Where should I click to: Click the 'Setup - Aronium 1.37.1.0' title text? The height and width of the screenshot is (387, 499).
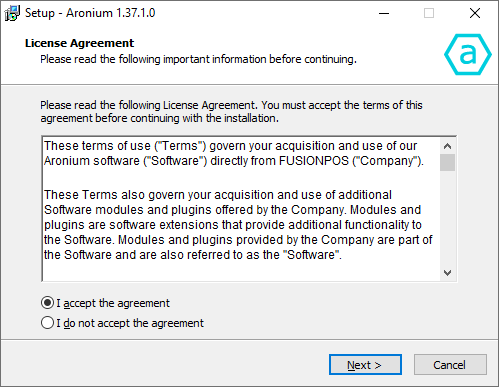tap(90, 13)
